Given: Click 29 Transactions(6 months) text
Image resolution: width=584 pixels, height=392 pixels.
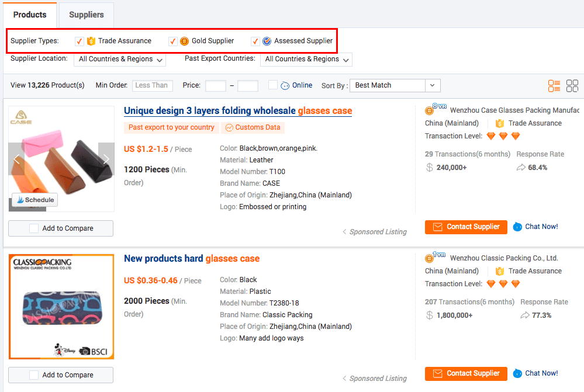Looking at the screenshot, I should [468, 154].
